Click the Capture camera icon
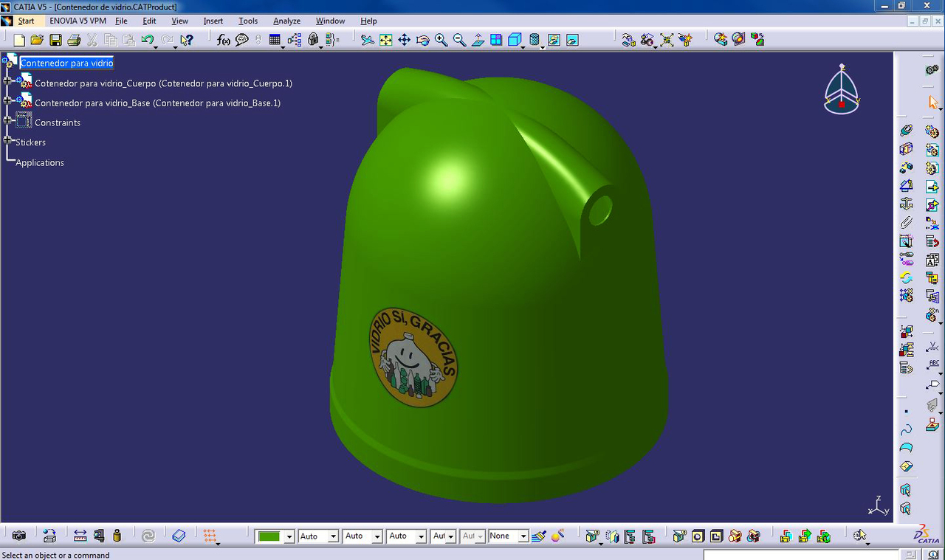This screenshot has height=560, width=945. point(19,536)
